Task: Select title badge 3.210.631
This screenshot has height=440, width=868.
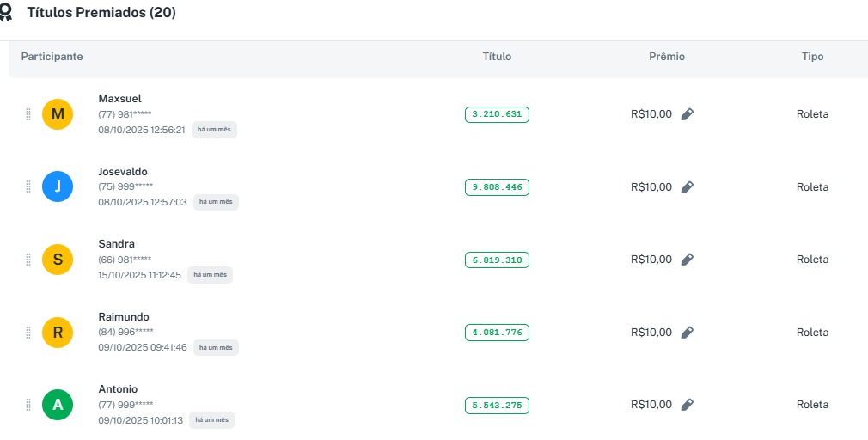Action: tap(497, 114)
